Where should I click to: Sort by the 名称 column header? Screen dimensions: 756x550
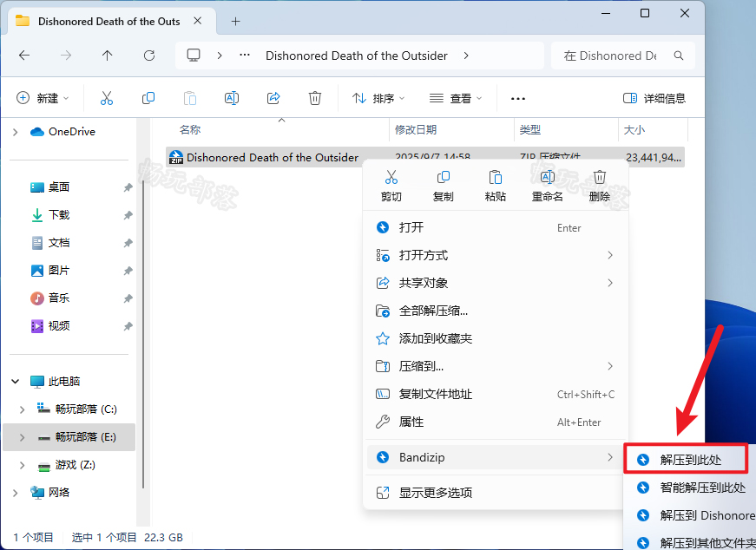tap(190, 129)
